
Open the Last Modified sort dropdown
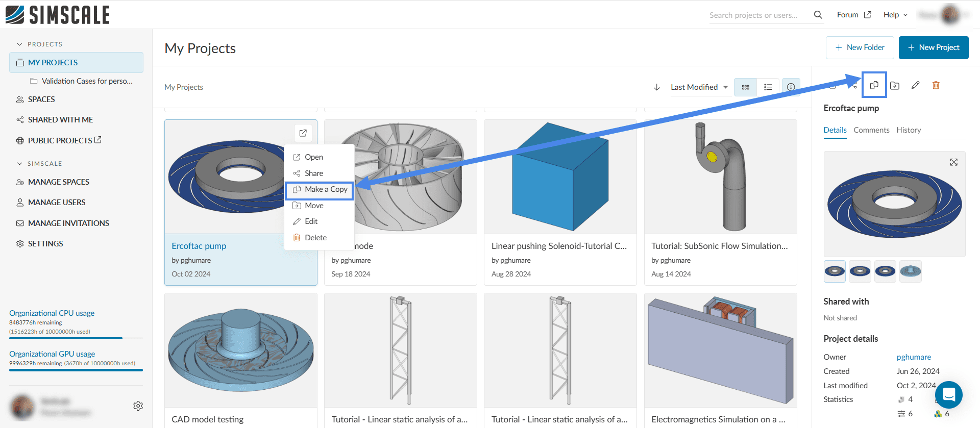[699, 87]
